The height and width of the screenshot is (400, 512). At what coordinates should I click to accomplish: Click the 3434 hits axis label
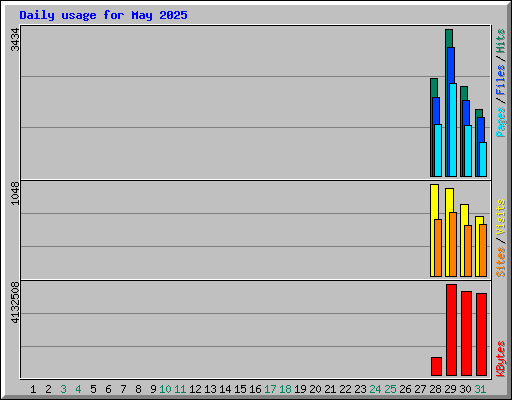[15, 39]
